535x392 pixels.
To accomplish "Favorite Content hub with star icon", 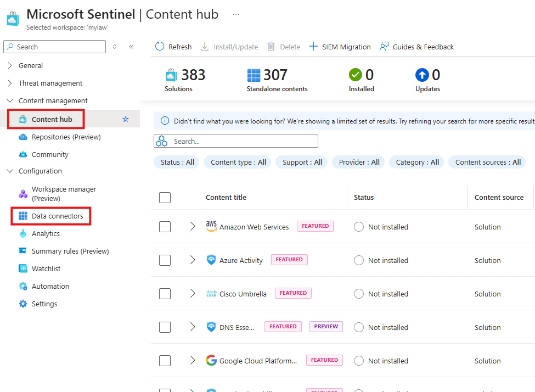I will click(x=126, y=119).
